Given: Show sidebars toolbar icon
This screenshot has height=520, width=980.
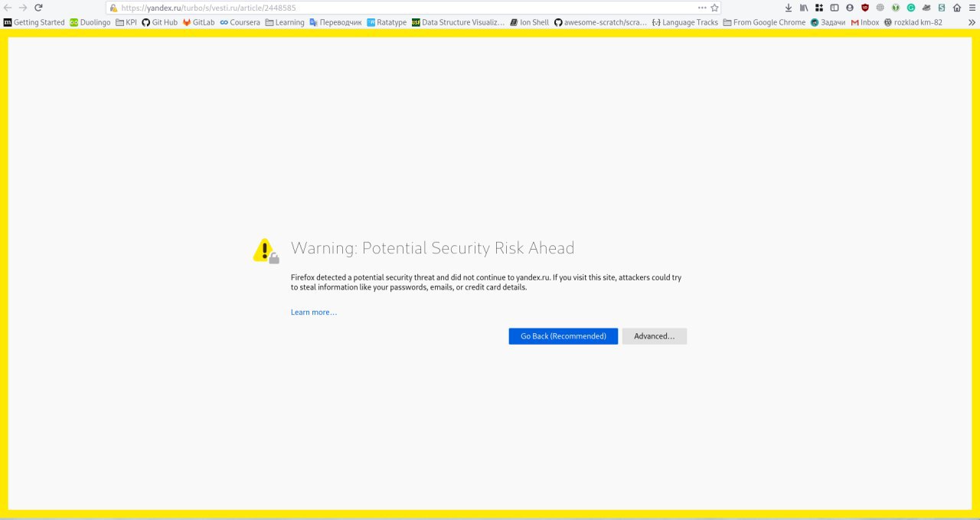Looking at the screenshot, I should [x=835, y=8].
